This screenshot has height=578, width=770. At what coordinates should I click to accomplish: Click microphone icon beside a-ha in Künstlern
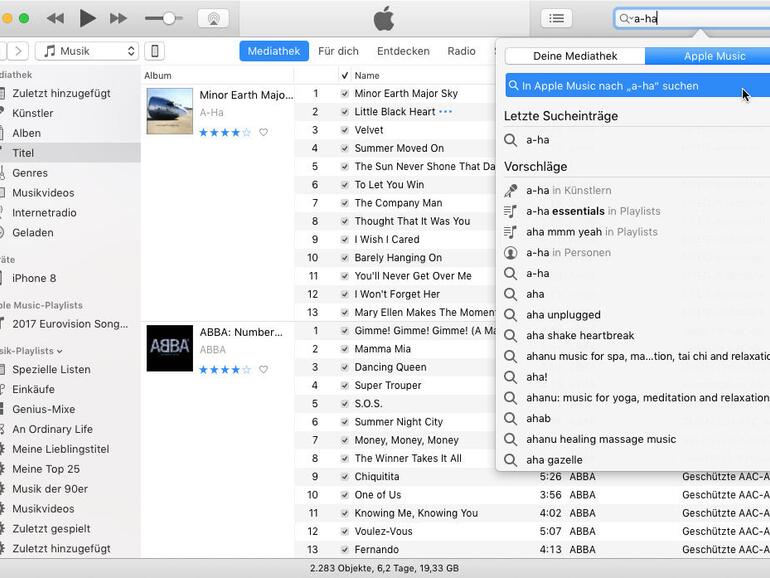click(511, 191)
